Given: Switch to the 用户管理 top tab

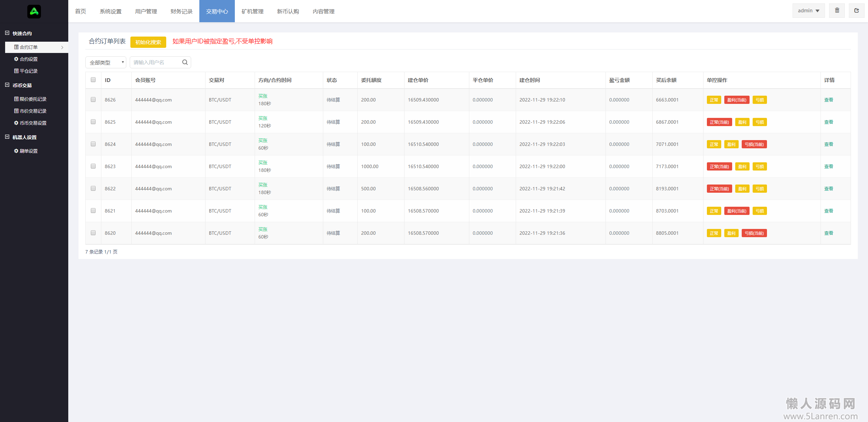Looking at the screenshot, I should coord(146,11).
